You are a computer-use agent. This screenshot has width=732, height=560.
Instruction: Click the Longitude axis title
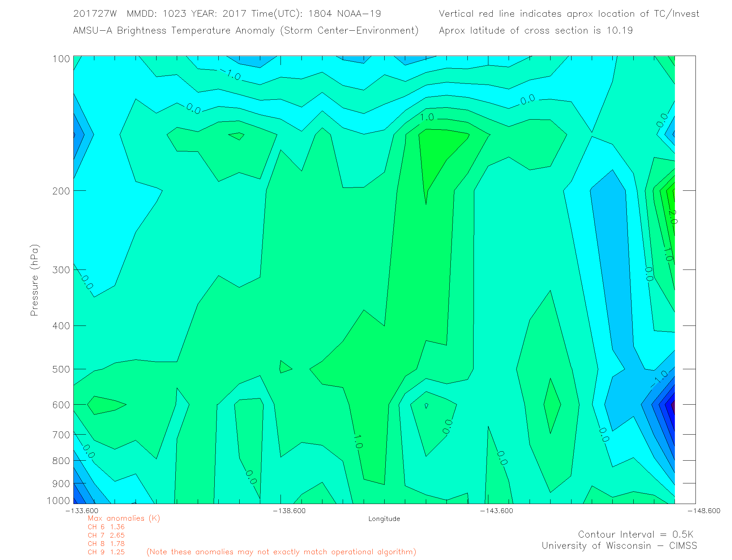click(x=384, y=519)
